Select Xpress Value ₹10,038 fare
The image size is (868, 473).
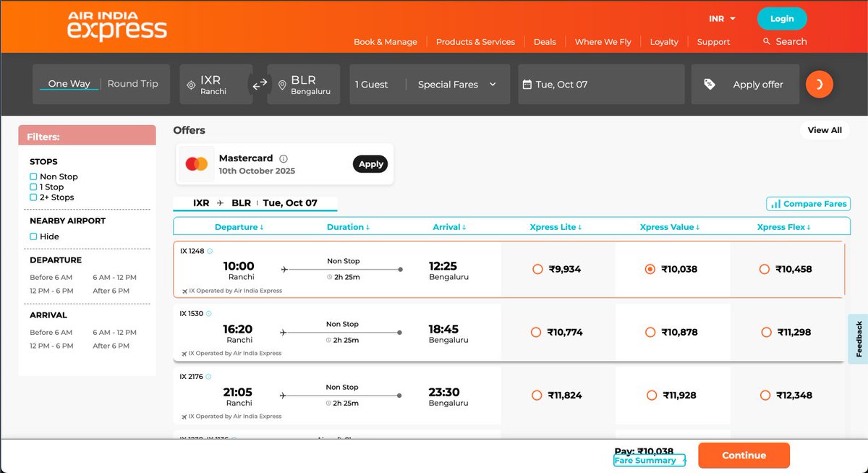click(650, 269)
